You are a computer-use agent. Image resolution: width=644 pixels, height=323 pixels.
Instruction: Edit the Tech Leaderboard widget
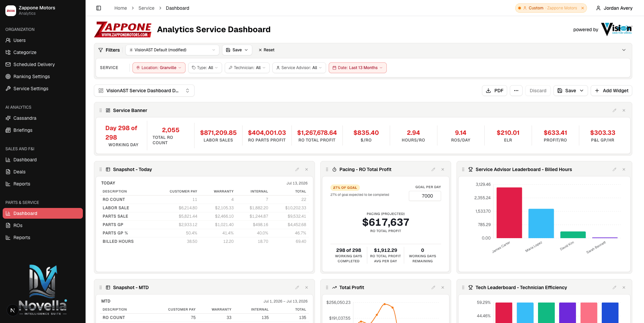pos(614,287)
